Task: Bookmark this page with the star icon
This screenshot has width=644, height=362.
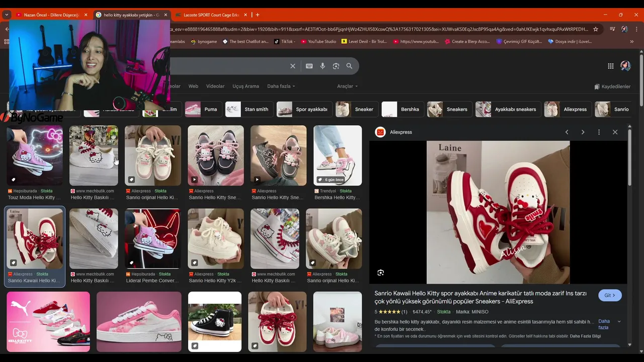Action: click(x=596, y=29)
